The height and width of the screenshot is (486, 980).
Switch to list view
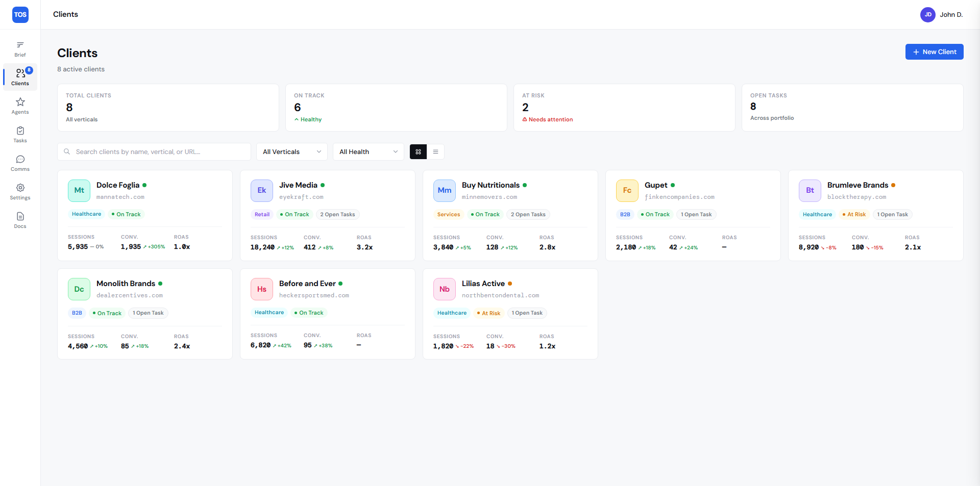(435, 152)
